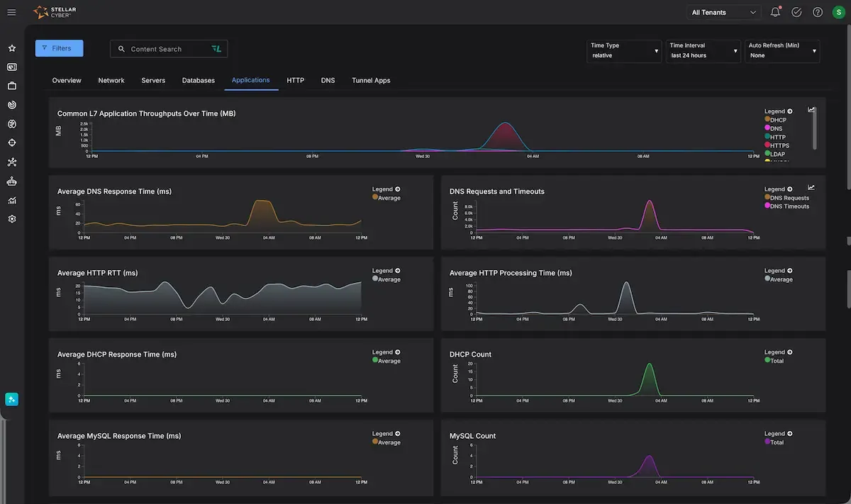The height and width of the screenshot is (504, 851).
Task: Click the HTTPS legend color dot
Action: (767, 145)
